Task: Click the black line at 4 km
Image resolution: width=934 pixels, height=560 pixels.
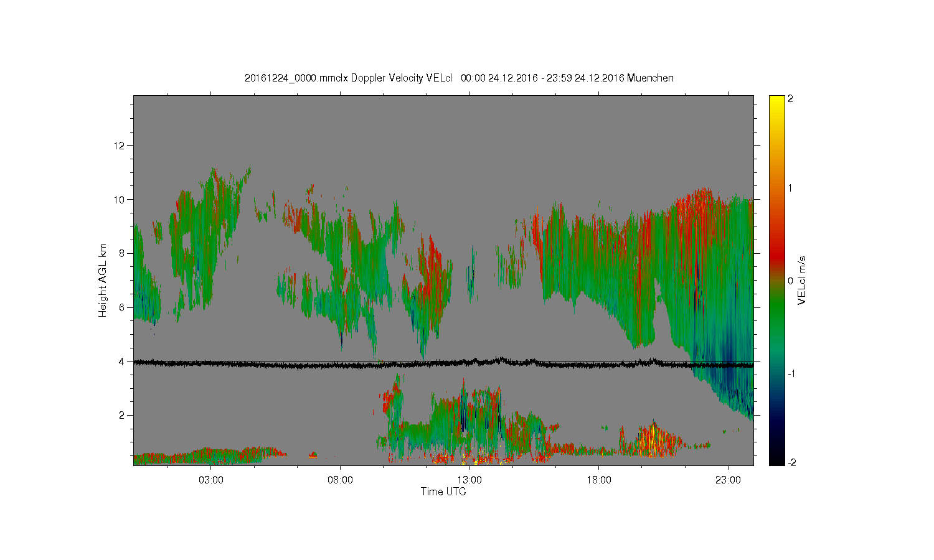Action: [x=443, y=363]
